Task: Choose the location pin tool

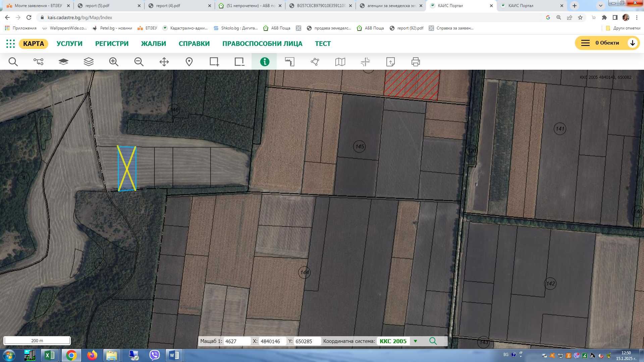Action: (x=189, y=62)
